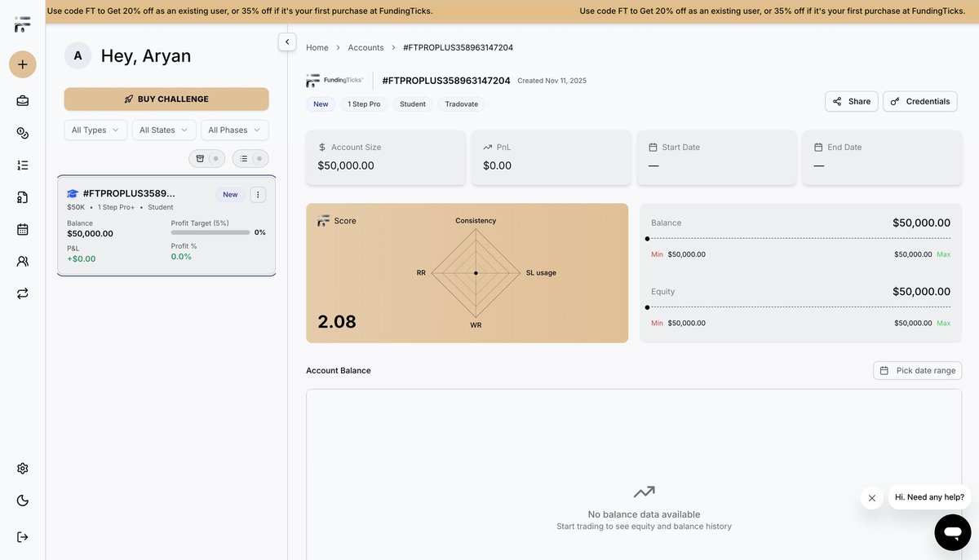Click the Balance range slider dot
The image size is (979, 560).
pos(647,239)
